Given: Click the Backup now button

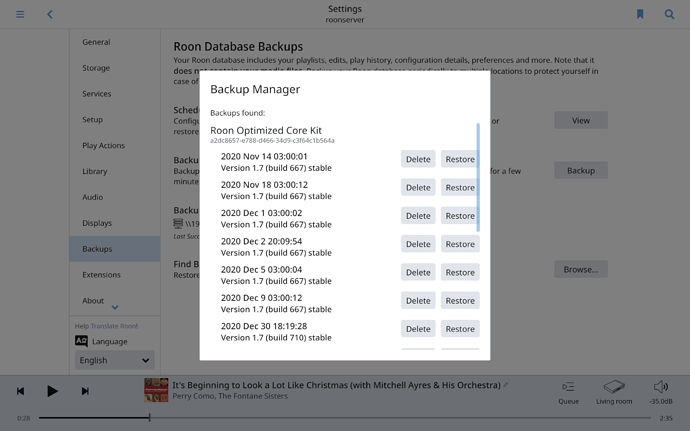Looking at the screenshot, I should 581,170.
